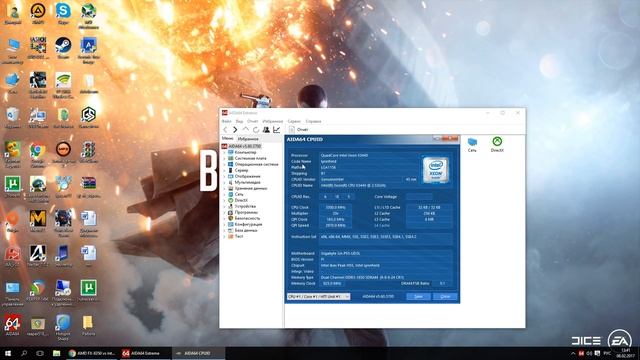Select Сервер in the tree

pyautogui.click(x=241, y=170)
